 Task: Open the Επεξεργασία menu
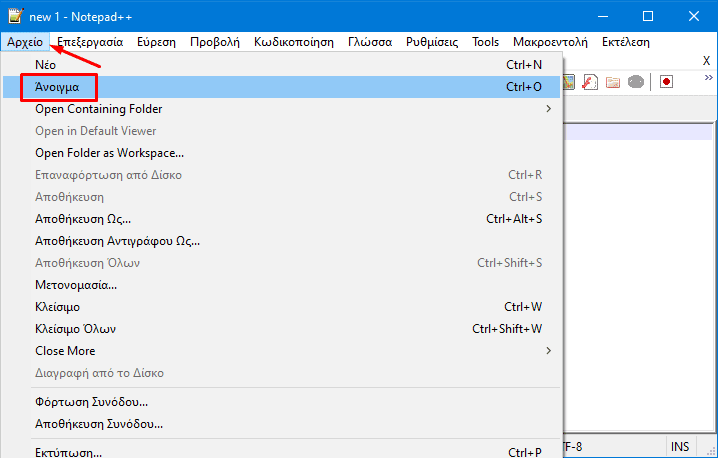coord(90,42)
